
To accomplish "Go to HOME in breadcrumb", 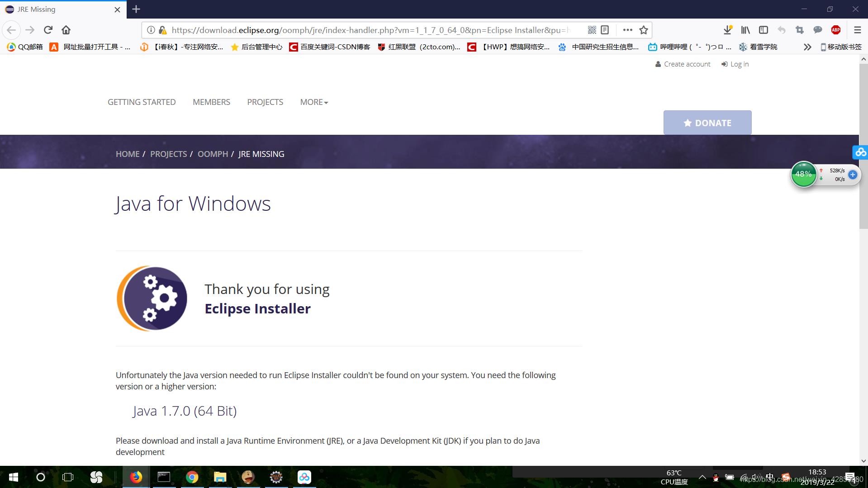I will (x=128, y=154).
